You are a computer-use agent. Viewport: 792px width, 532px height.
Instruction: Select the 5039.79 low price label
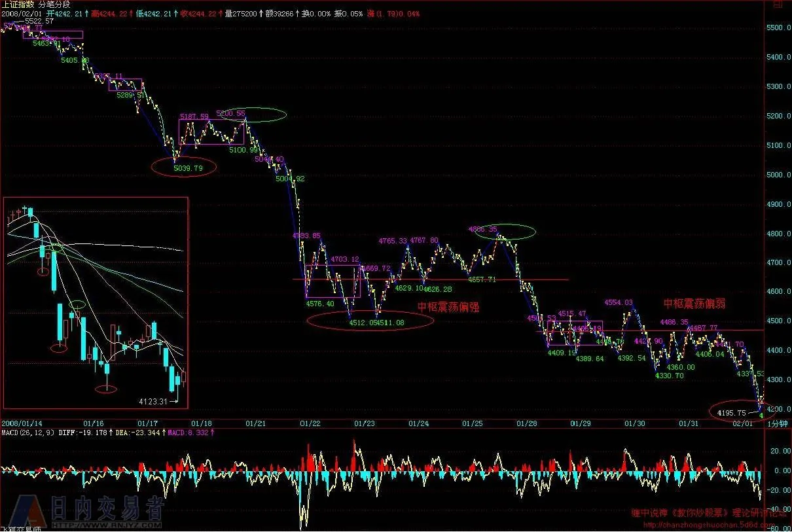189,168
